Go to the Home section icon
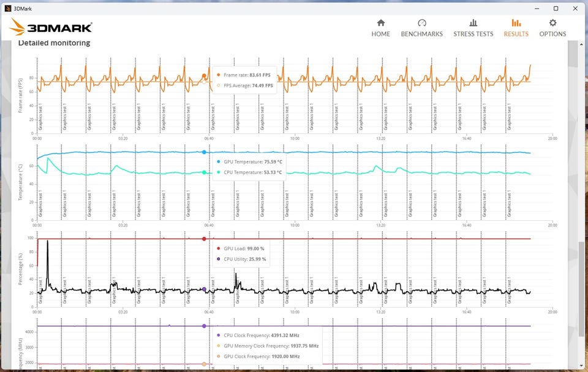This screenshot has height=372, width=588. coord(380,23)
